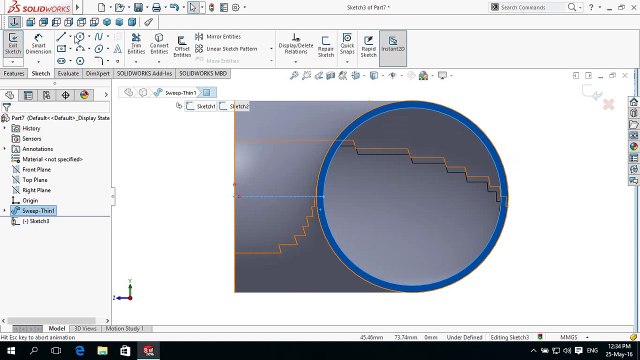Expand SOLIDWORKS menu flyout arrow
Viewport: 640px width, 360px height.
[77, 7]
